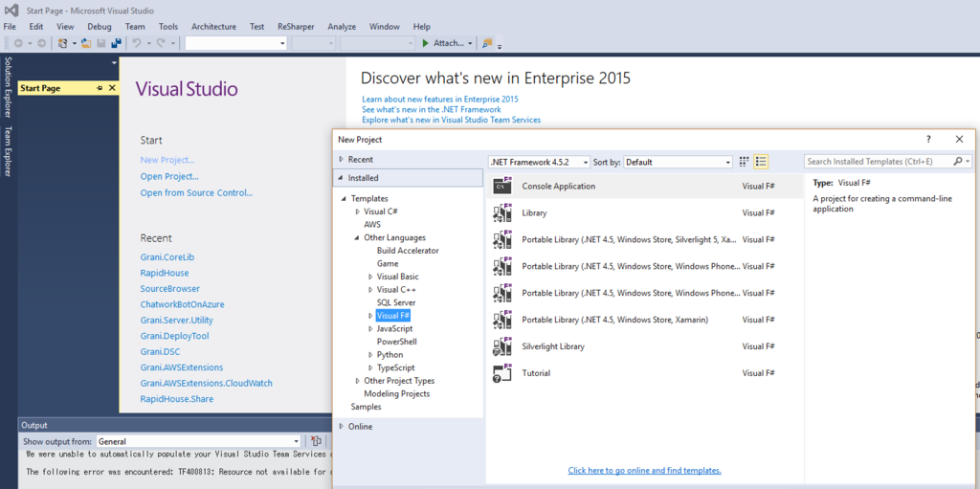This screenshot has width=980, height=489.
Task: Open the Team menu
Action: (x=135, y=26)
